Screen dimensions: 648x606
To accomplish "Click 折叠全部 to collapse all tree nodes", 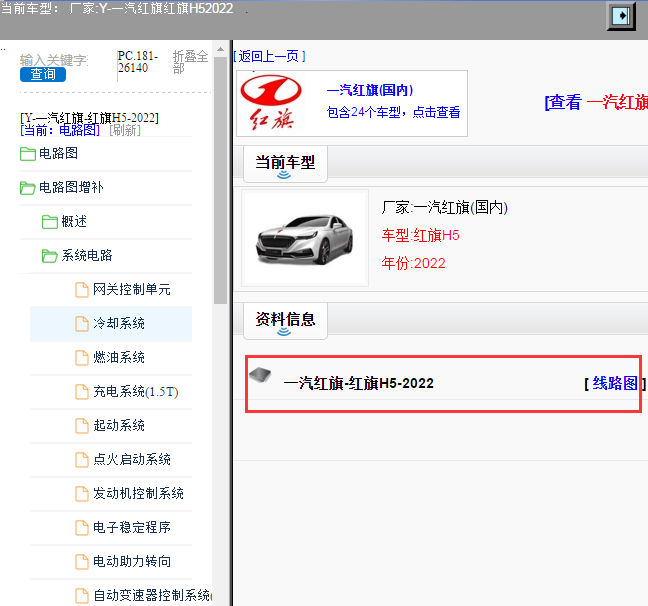I will pos(190,62).
